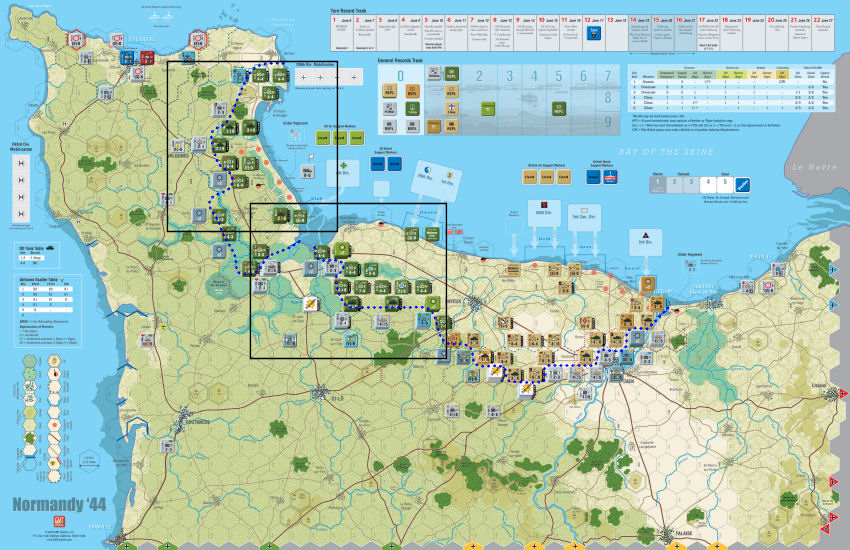Click red-hexagon battery counter northeast of Cherbourg

tap(198, 39)
